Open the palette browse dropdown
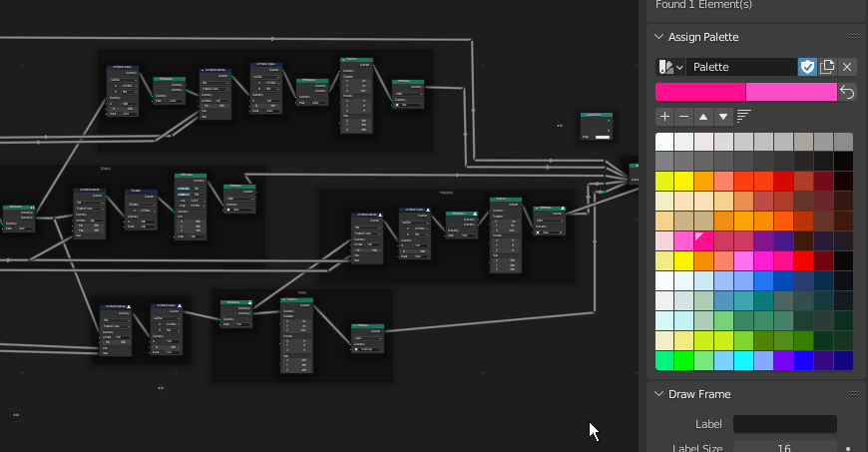This screenshot has width=868, height=452. click(x=670, y=67)
